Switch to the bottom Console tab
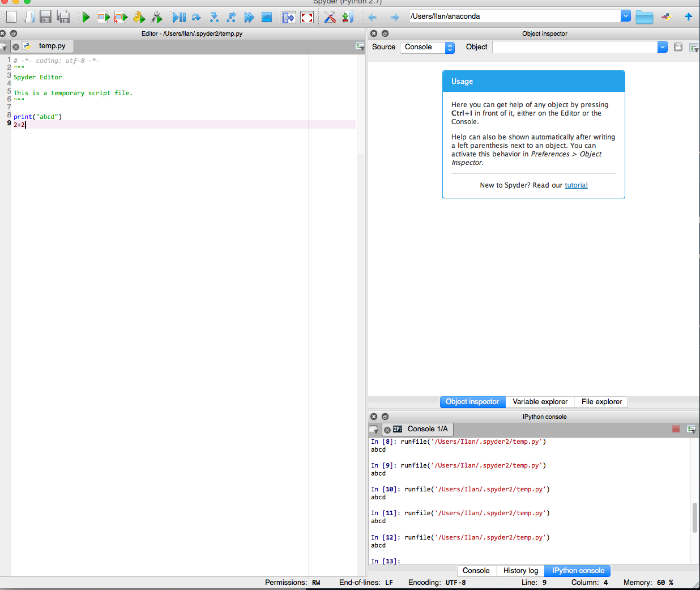The image size is (700, 590). click(x=476, y=571)
